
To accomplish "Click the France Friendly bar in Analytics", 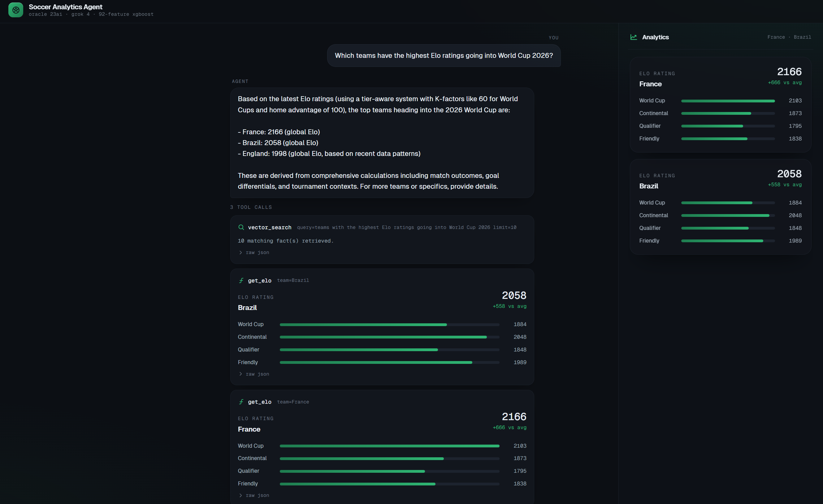I will [728, 139].
